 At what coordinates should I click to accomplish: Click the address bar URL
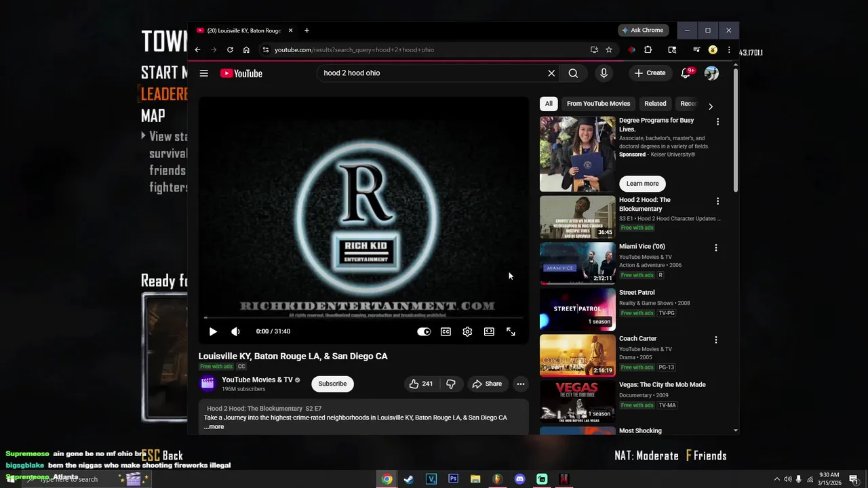354,49
